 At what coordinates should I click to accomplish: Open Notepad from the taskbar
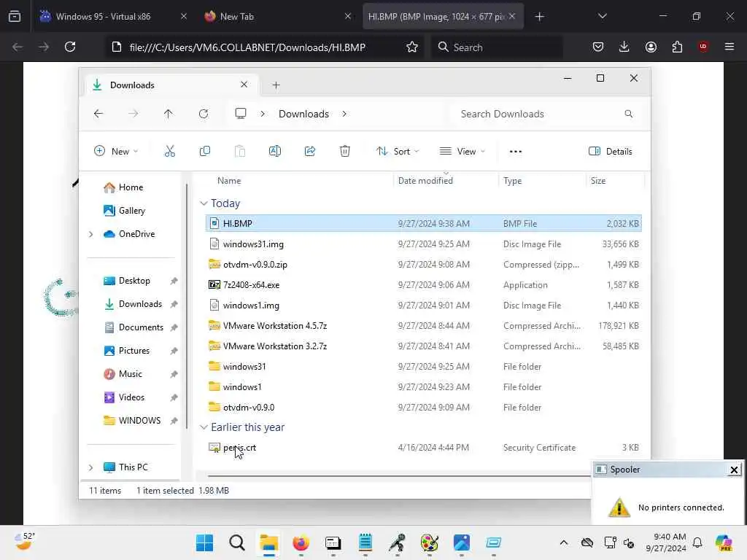pos(365,542)
